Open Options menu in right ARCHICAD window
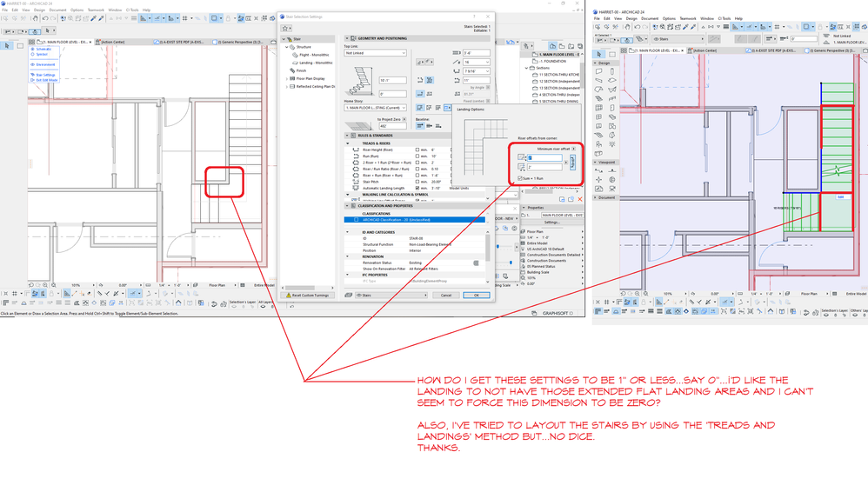This screenshot has height=492, width=868. coord(670,18)
